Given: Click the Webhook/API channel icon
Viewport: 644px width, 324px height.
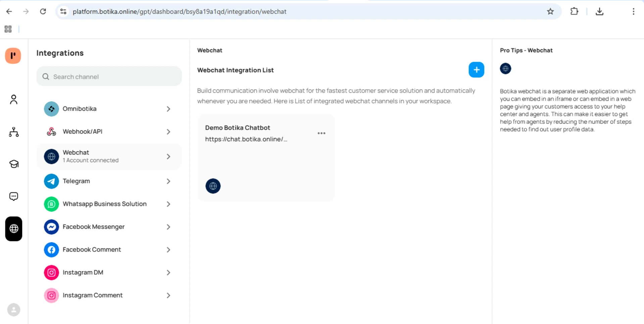Looking at the screenshot, I should coord(51,131).
